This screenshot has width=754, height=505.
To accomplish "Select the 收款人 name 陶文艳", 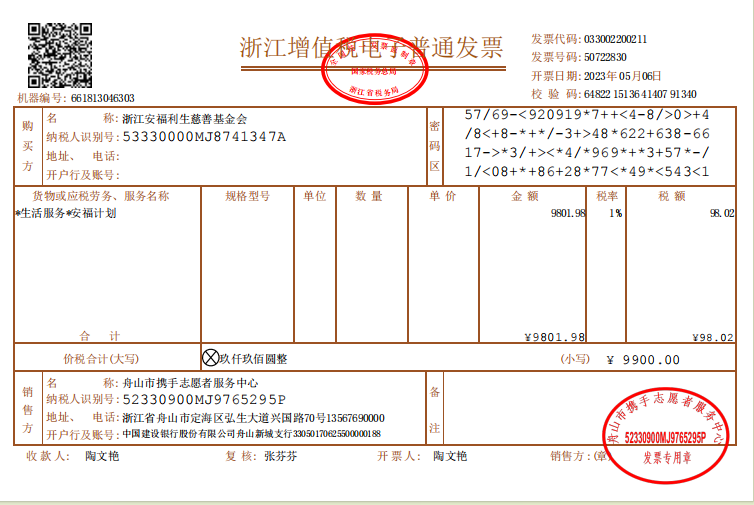I will point(102,456).
